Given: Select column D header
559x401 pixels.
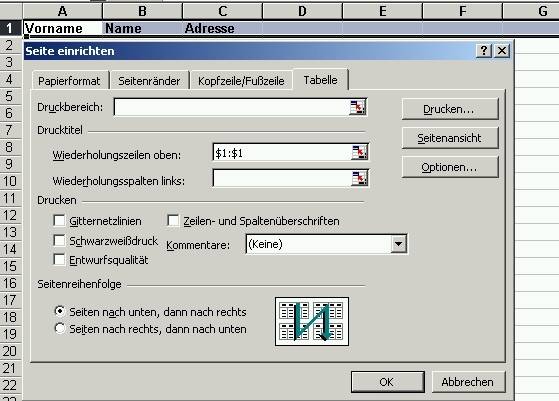Looking at the screenshot, I should [x=302, y=11].
